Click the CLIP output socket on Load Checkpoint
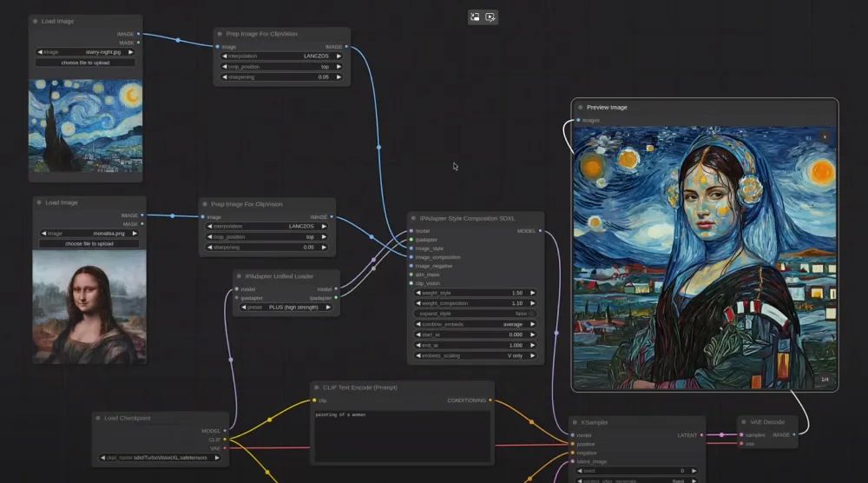The width and height of the screenshot is (868, 483). click(225, 440)
